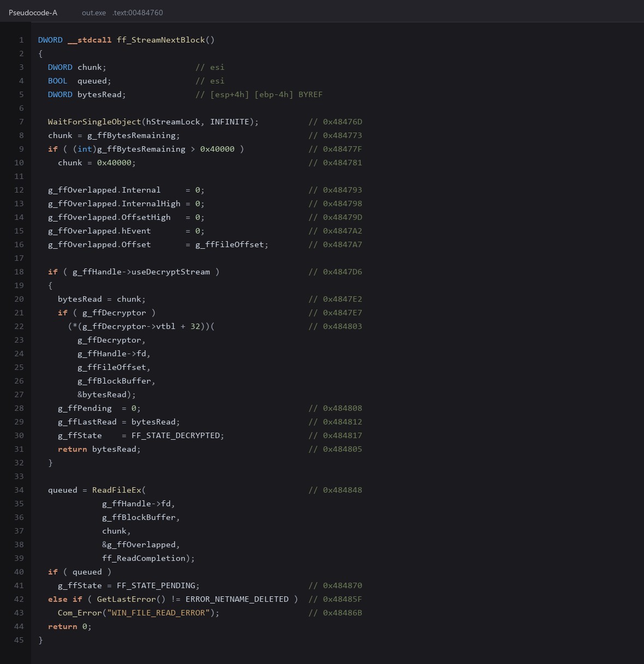Select the g_ffPending variable
Viewport: 644px width, 664px height.
pyautogui.click(x=85, y=408)
